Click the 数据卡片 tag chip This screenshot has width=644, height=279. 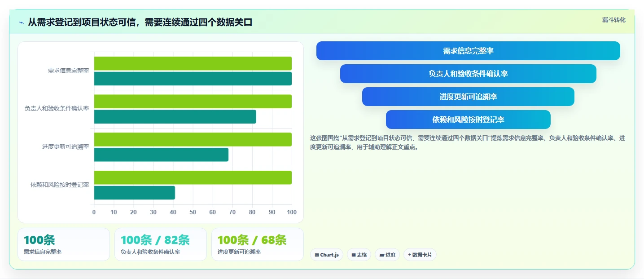pyautogui.click(x=420, y=255)
